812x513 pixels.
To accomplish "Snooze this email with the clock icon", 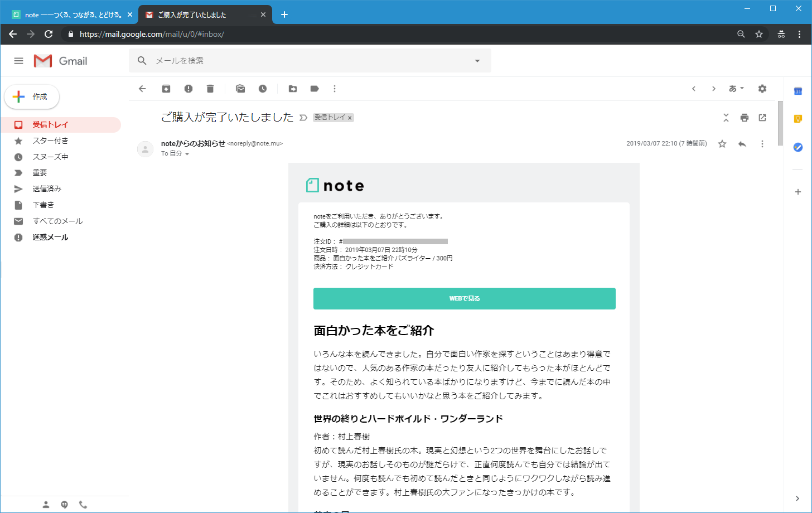I will 263,89.
